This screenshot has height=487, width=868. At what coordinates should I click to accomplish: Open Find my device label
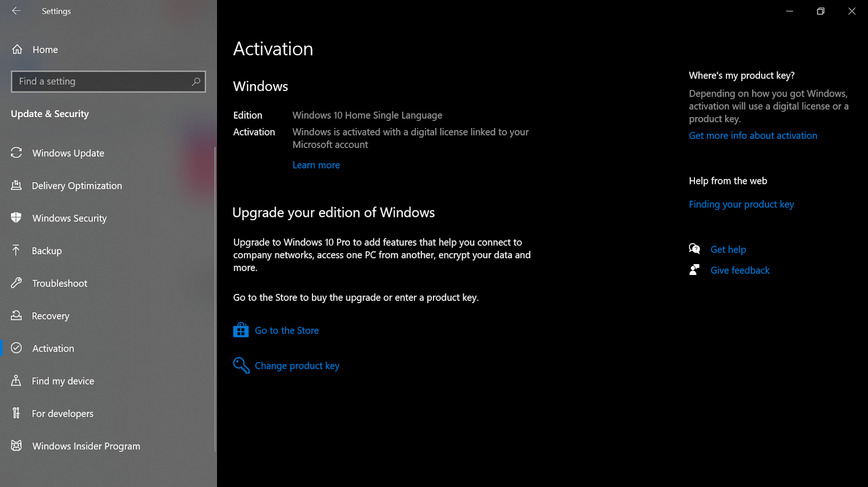(x=63, y=381)
